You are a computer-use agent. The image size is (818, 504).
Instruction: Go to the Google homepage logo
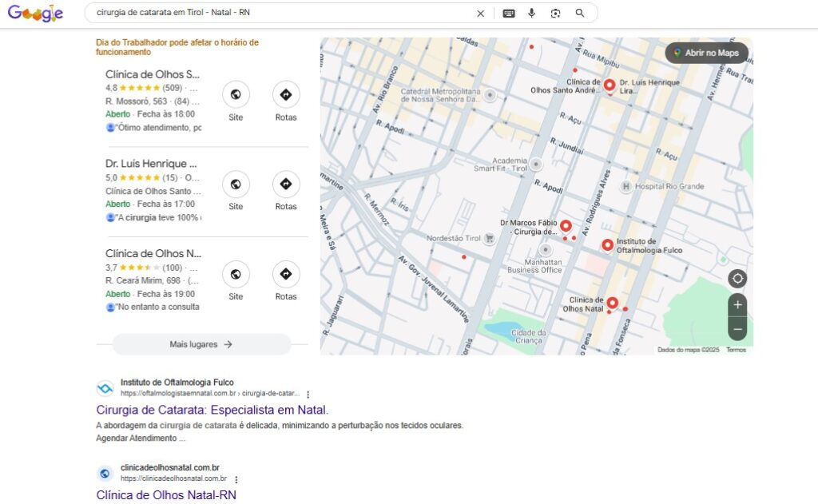35,13
